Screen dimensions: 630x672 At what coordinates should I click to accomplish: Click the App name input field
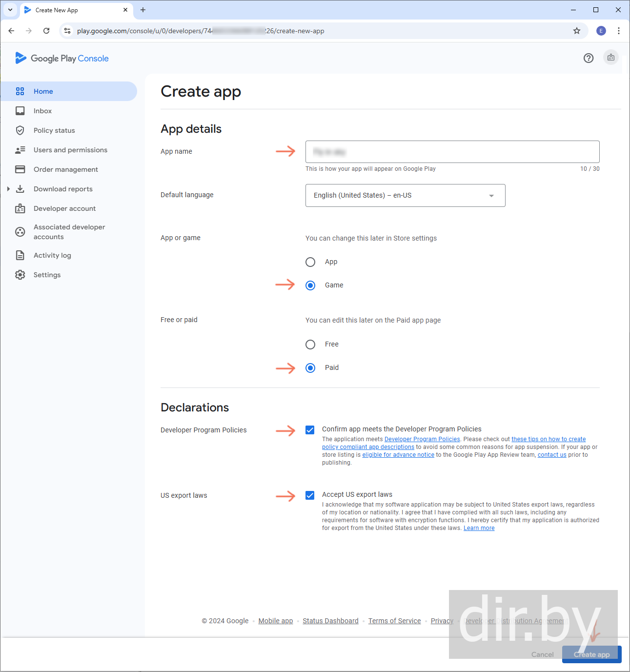pyautogui.click(x=452, y=152)
